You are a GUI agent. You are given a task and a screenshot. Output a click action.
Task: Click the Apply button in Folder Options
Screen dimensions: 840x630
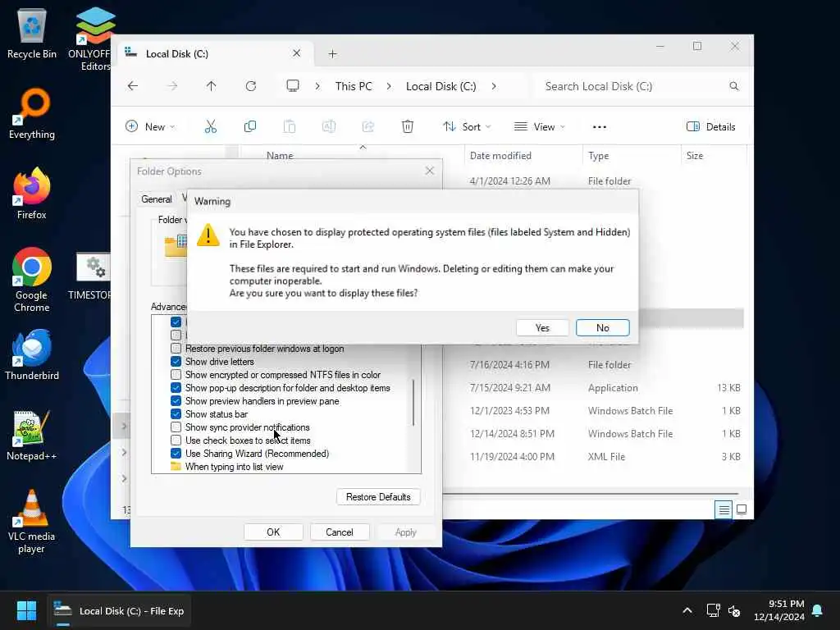click(405, 532)
